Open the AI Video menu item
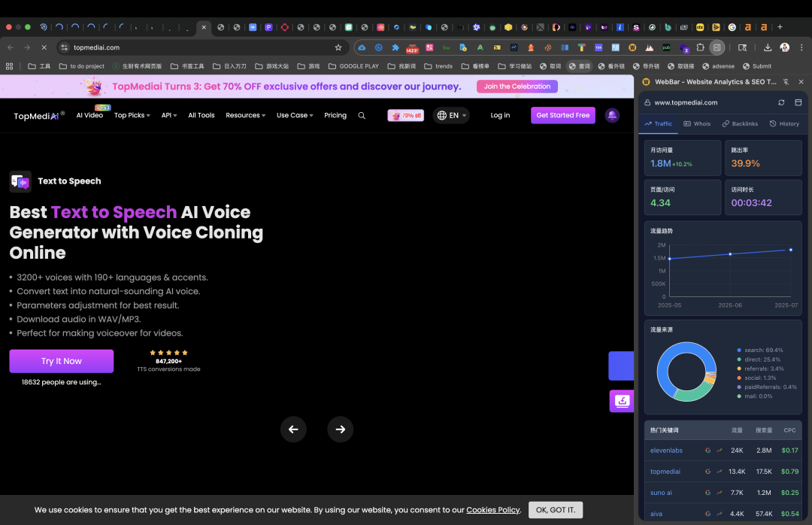This screenshot has width=812, height=525. coord(89,115)
